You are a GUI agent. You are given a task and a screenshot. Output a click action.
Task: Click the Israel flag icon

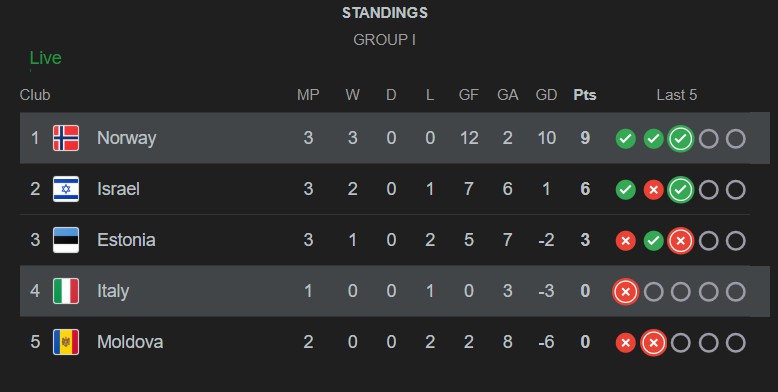(66, 189)
